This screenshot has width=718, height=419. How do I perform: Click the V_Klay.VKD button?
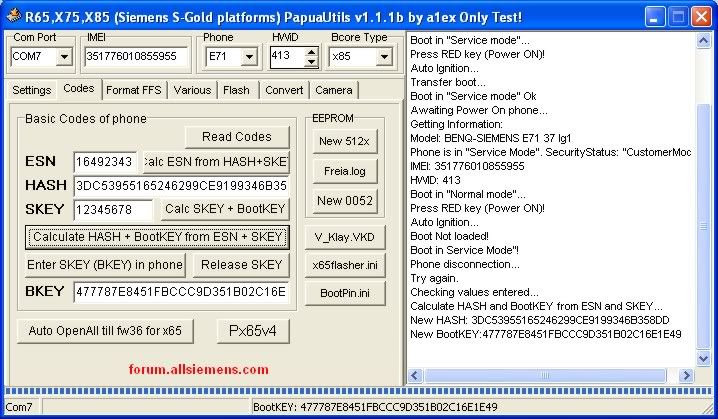pyautogui.click(x=345, y=237)
